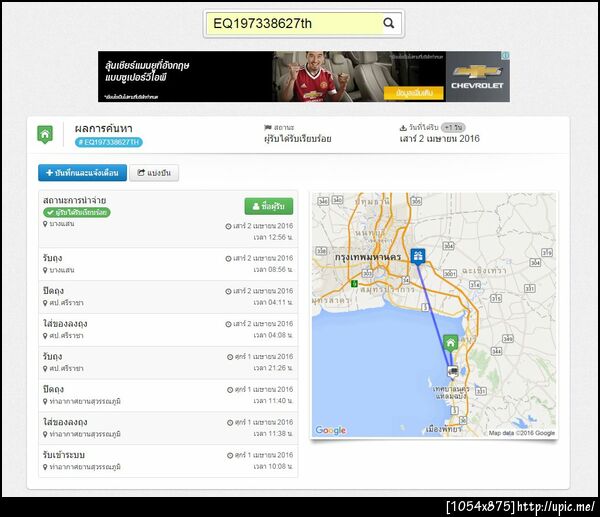Click the location pin in the 08:56 row
600x517 pixels.
click(45, 270)
